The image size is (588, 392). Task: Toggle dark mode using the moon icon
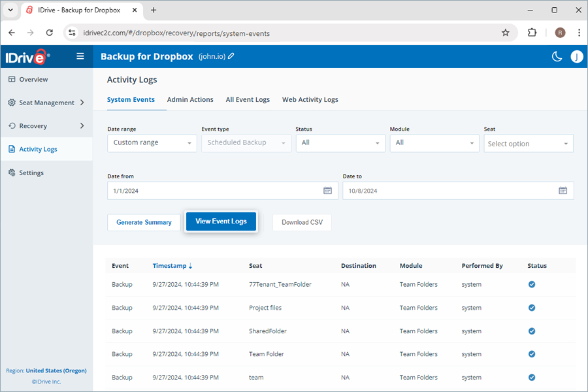click(557, 57)
